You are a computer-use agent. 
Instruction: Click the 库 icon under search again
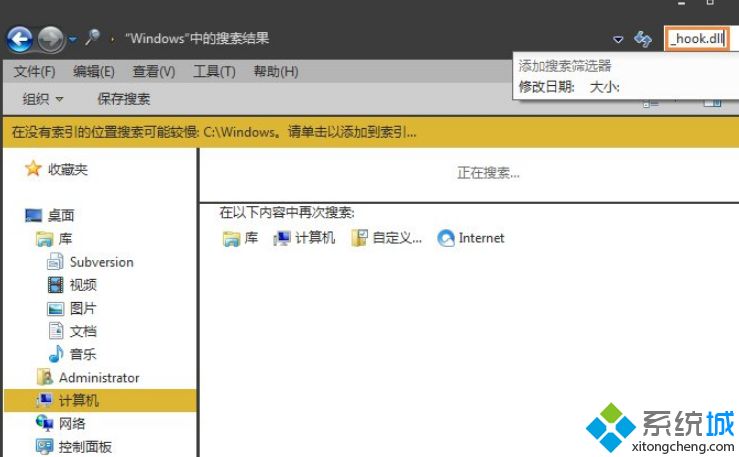coord(231,238)
